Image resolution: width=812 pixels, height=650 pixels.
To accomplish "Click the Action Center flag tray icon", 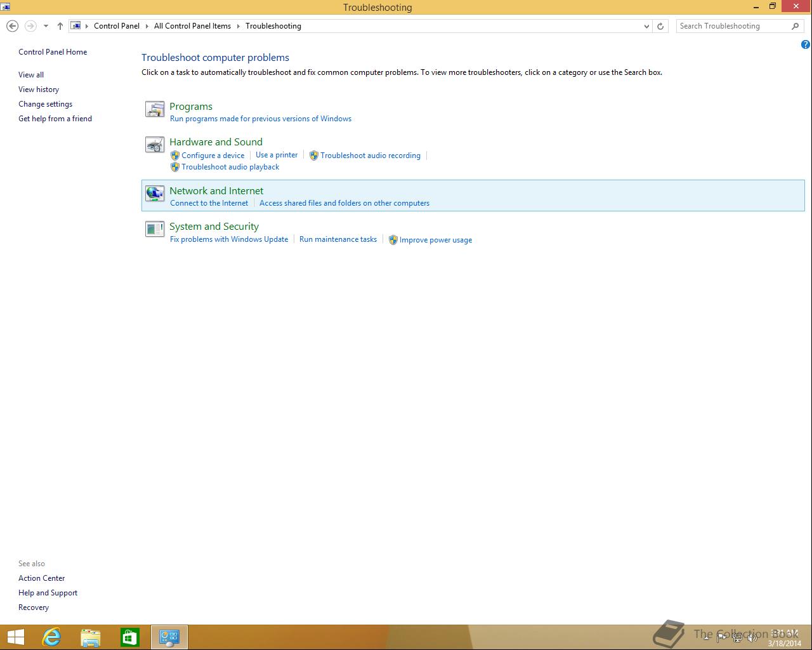I will tap(721, 638).
